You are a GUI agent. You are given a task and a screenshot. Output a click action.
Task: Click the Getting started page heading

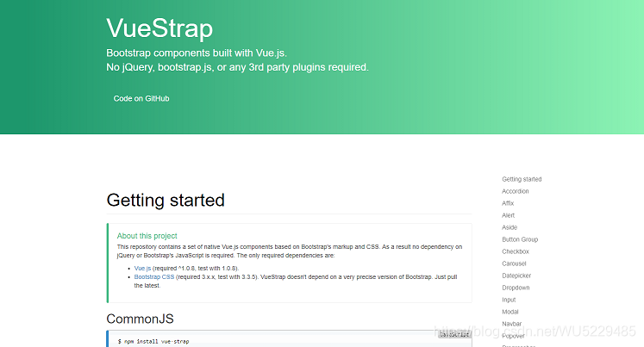point(166,200)
